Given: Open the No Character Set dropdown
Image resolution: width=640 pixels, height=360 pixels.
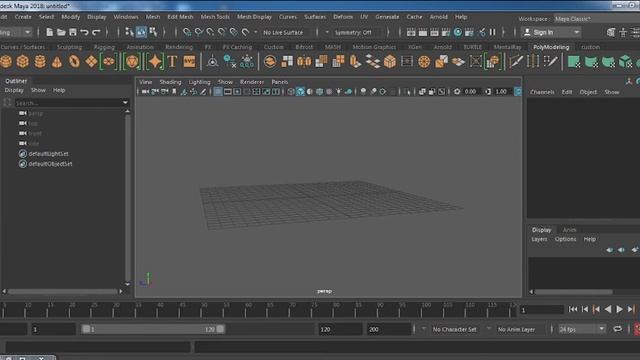Looking at the screenshot, I should click(x=454, y=329).
